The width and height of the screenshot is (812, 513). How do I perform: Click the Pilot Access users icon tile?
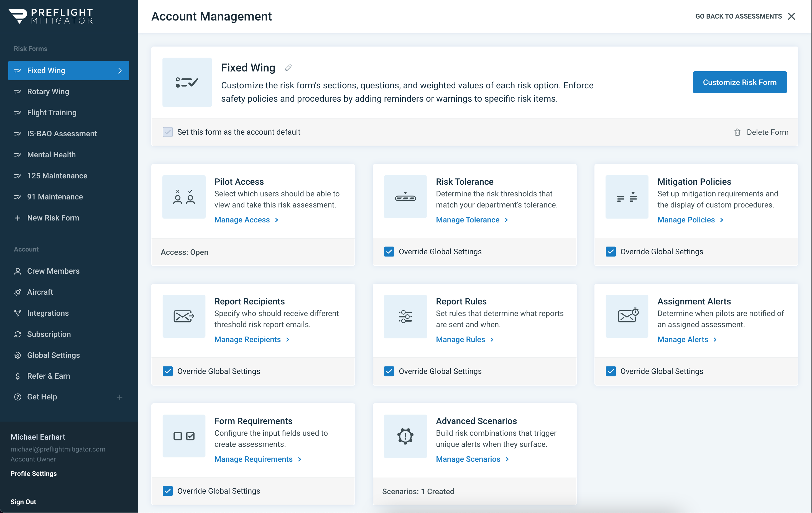(184, 197)
